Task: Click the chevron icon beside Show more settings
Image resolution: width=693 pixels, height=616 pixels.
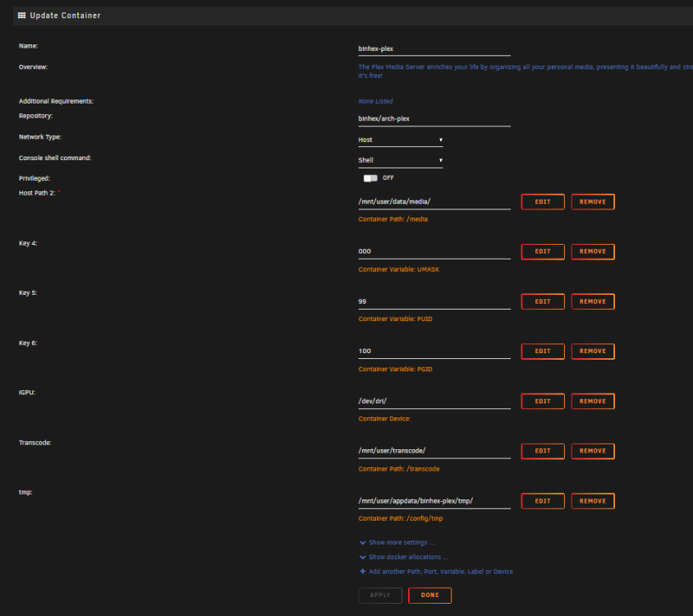Action: [362, 543]
